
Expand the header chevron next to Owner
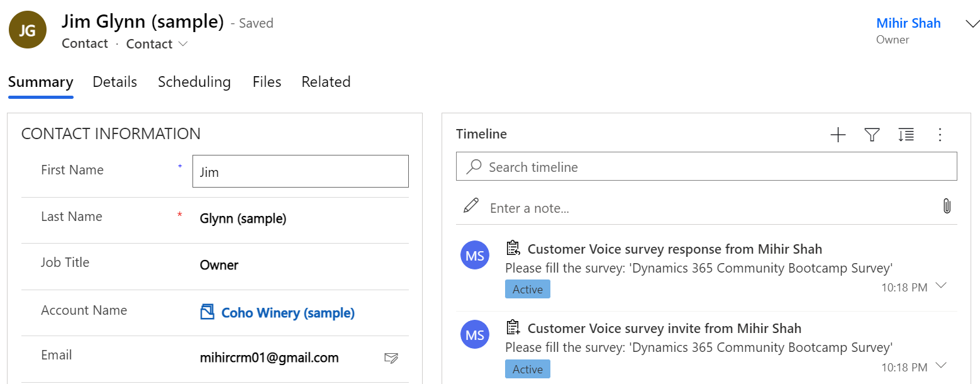point(971,24)
